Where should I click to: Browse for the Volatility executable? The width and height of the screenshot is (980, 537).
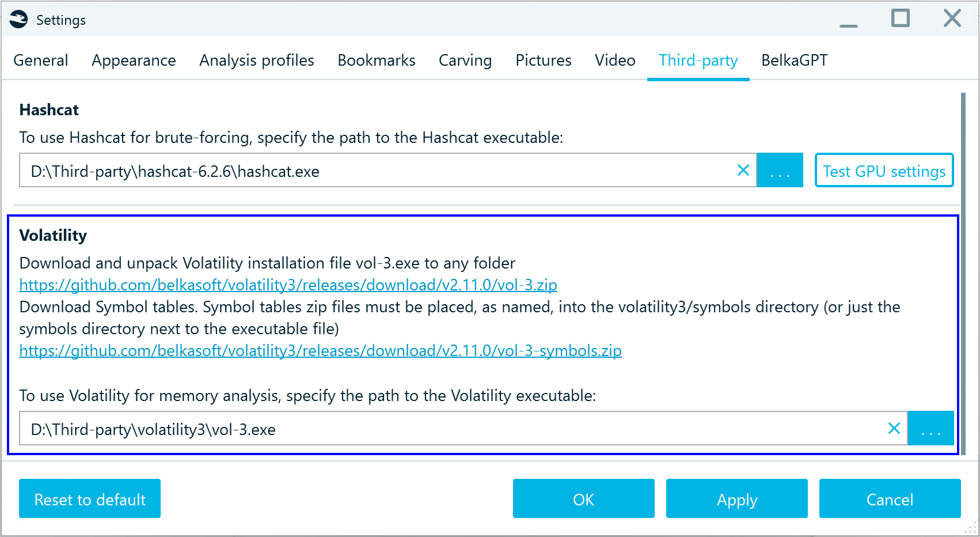(931, 428)
